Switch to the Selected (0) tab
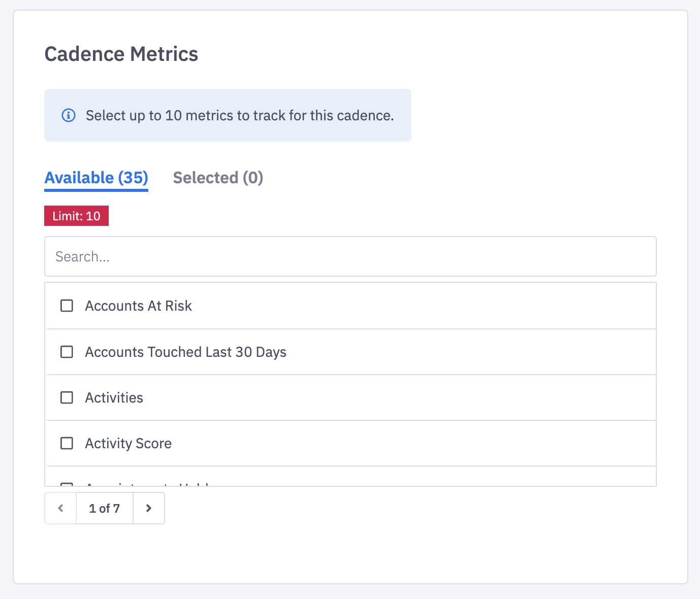 pyautogui.click(x=218, y=178)
